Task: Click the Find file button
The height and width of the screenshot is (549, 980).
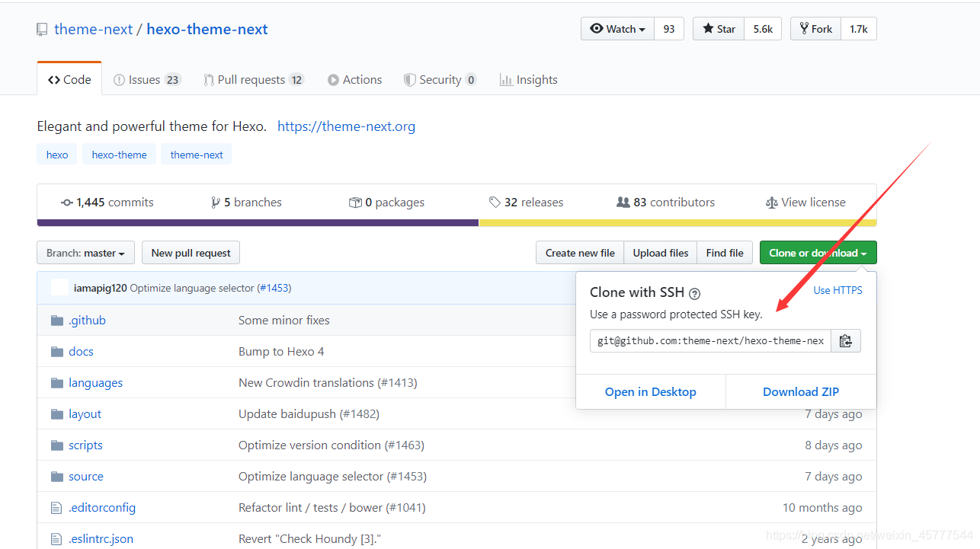Action: click(x=725, y=253)
